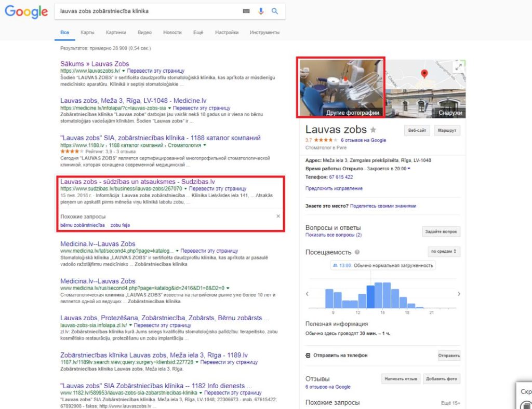
Task: Click the blue magnifier search icon
Action: pos(275,11)
